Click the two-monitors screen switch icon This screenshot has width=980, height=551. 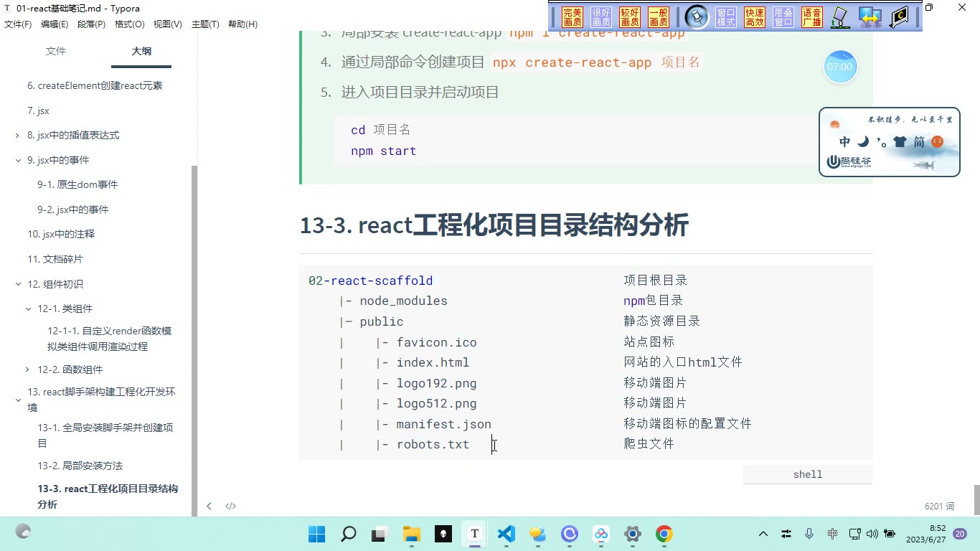[x=870, y=17]
